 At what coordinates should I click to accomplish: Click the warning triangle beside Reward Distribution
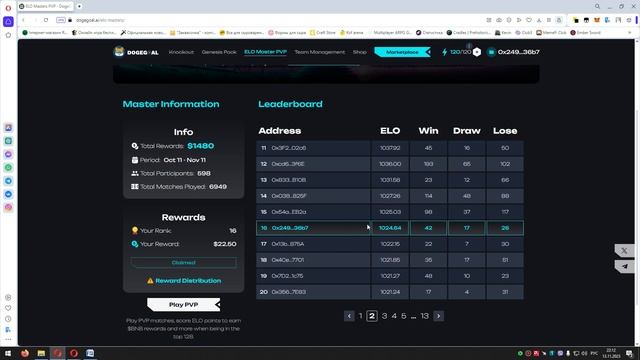[x=150, y=281]
